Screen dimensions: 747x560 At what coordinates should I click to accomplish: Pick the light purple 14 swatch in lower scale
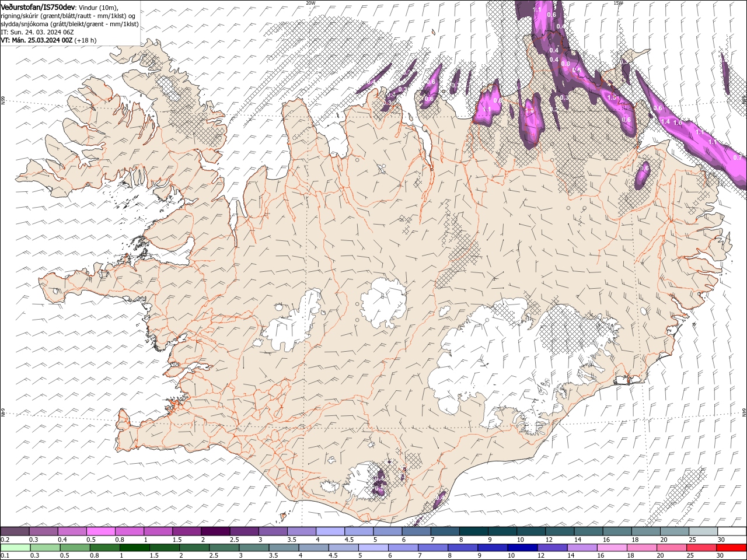click(x=581, y=548)
